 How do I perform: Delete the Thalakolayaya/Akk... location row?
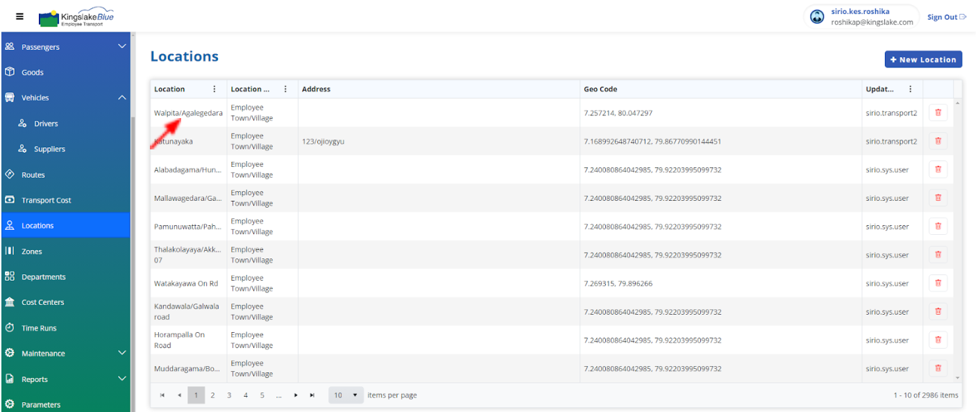[x=938, y=255]
